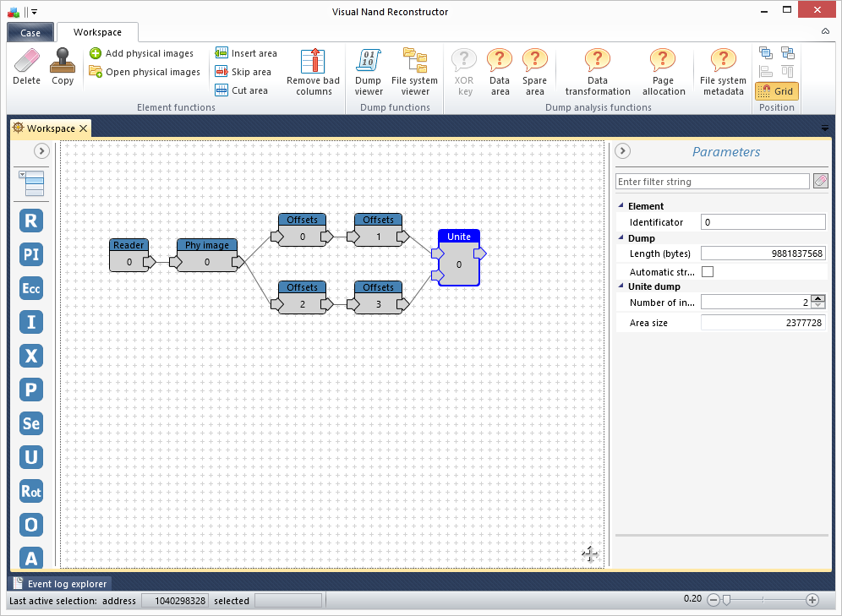The width and height of the screenshot is (842, 616).
Task: Collapse the Parameters panel
Action: click(622, 150)
